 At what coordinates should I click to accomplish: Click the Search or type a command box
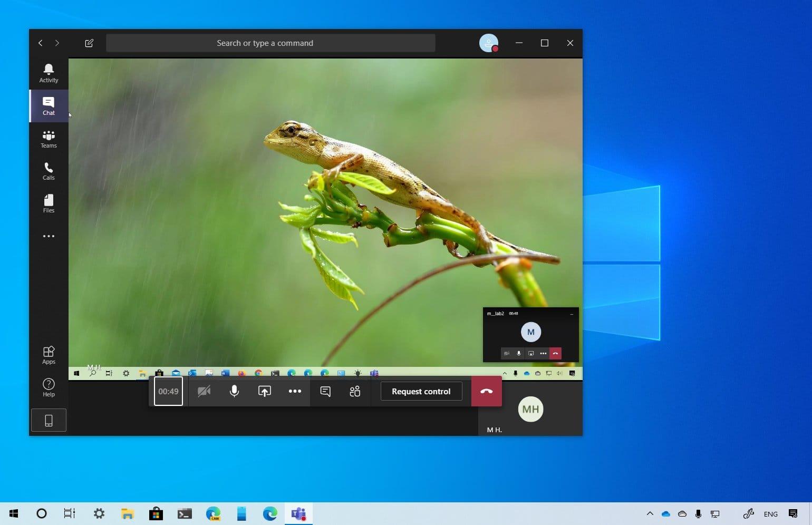coord(270,43)
